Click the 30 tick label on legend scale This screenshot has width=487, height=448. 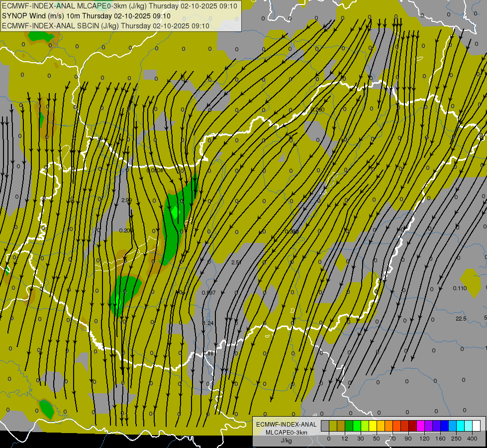tap(361, 439)
